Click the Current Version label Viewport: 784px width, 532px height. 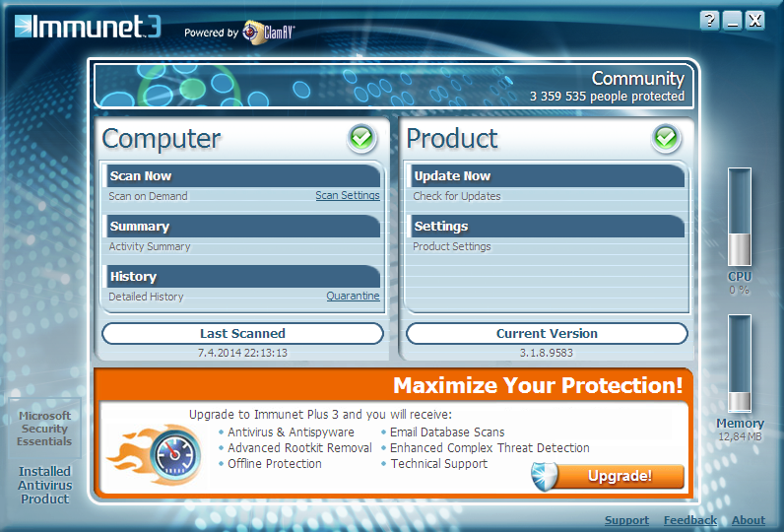click(x=547, y=334)
